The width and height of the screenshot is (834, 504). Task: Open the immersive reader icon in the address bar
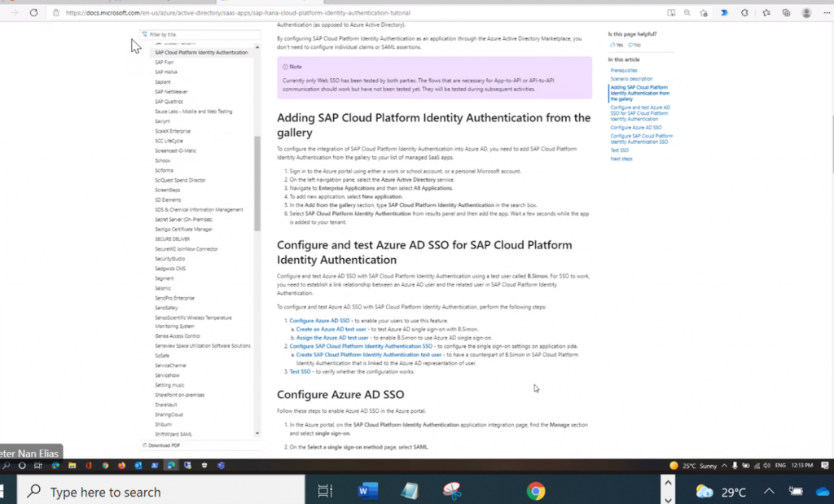671,13
